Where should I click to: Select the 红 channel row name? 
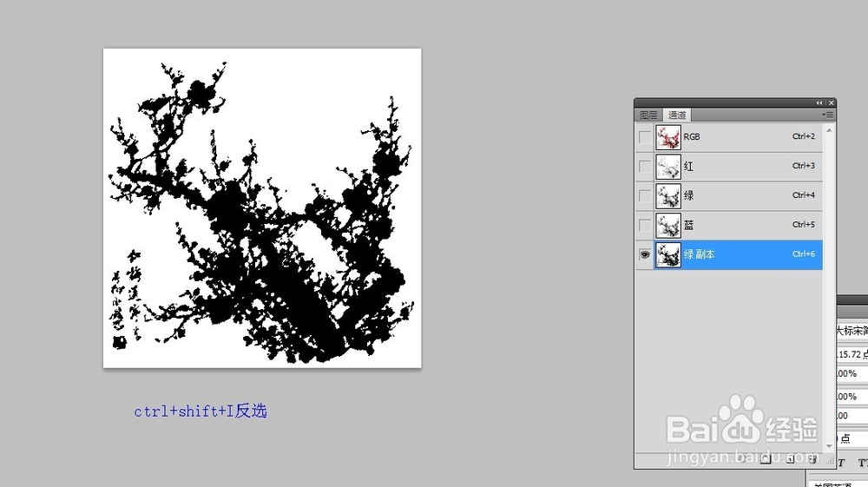688,166
